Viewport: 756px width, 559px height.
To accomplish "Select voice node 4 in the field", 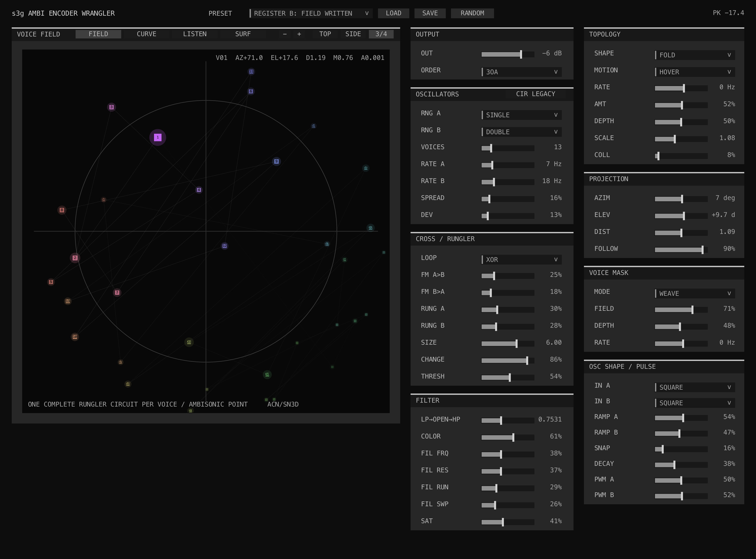I will pyautogui.click(x=199, y=190).
